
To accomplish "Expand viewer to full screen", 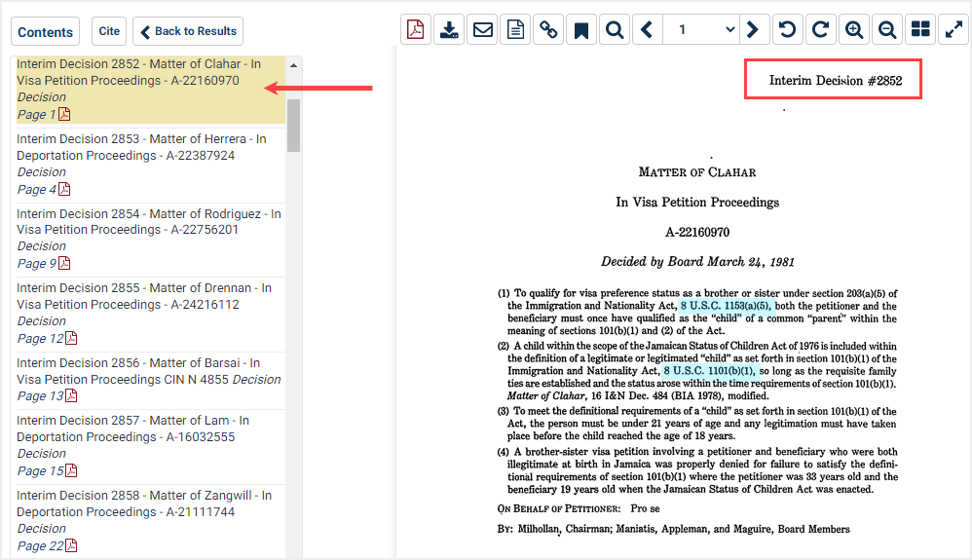I will pyautogui.click(x=953, y=30).
